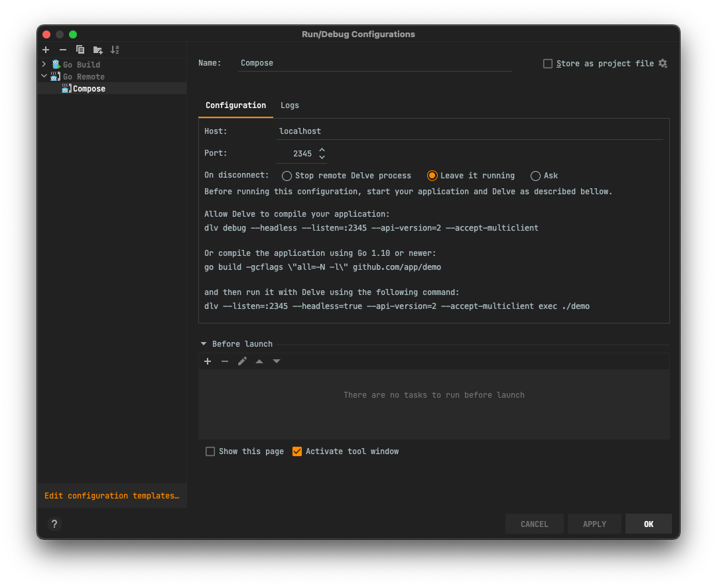The width and height of the screenshot is (717, 588).
Task: Add a new run configuration
Action: [x=46, y=50]
